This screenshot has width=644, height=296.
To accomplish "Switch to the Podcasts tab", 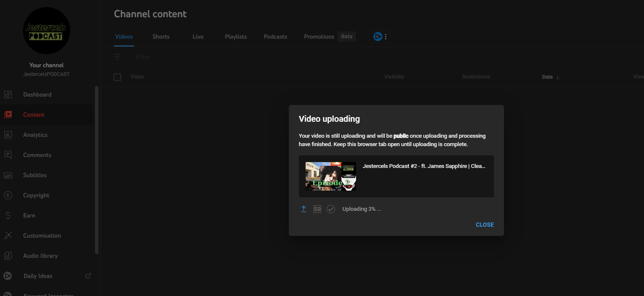I will [275, 37].
